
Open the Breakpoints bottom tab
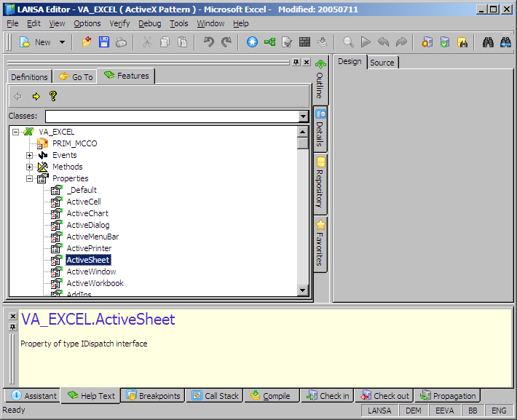coord(154,395)
